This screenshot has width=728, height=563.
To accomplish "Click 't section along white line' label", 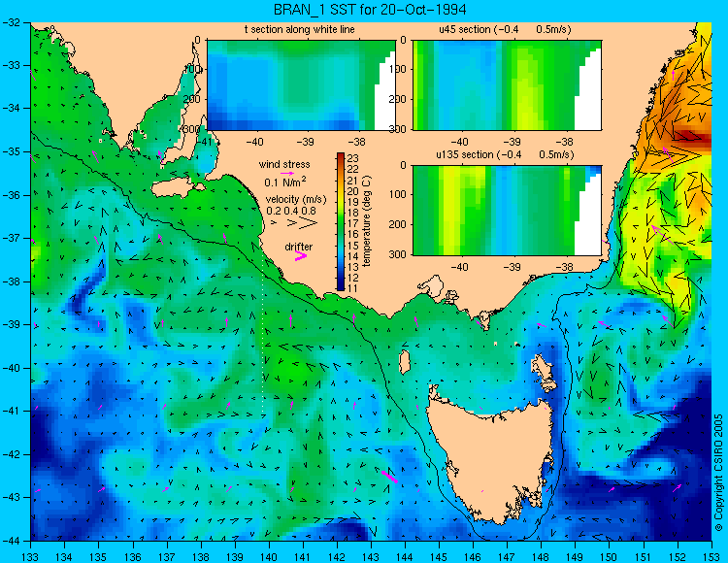I will (x=300, y=29).
